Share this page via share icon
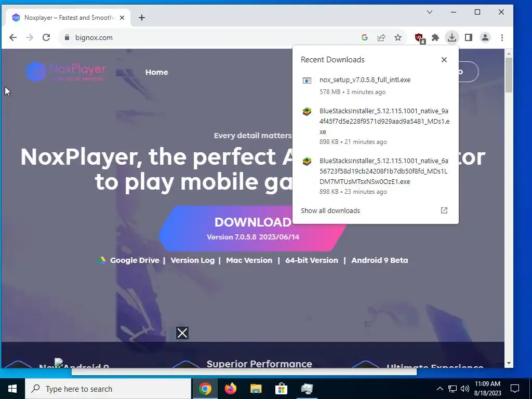The height and width of the screenshot is (399, 532). click(381, 37)
